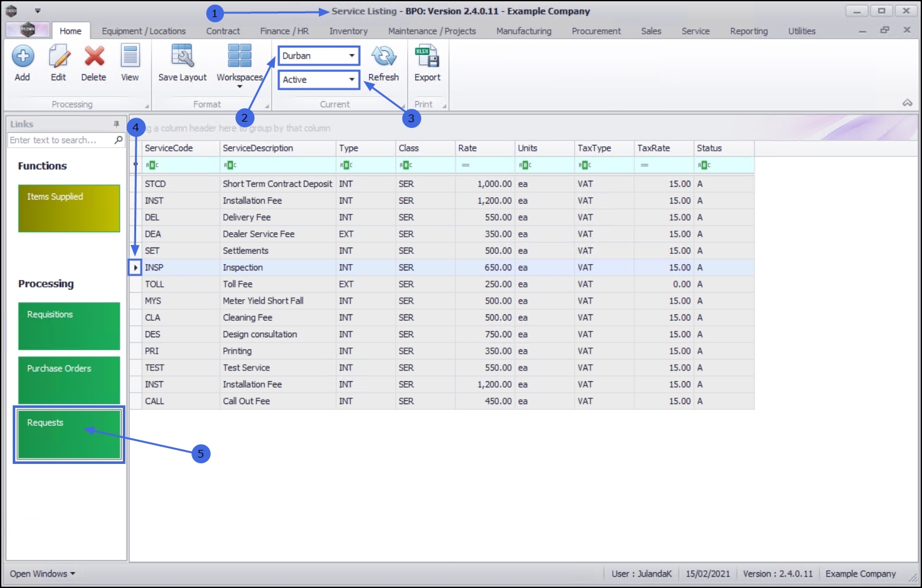Expand the Open Windows menu
The image size is (922, 588).
pos(42,573)
